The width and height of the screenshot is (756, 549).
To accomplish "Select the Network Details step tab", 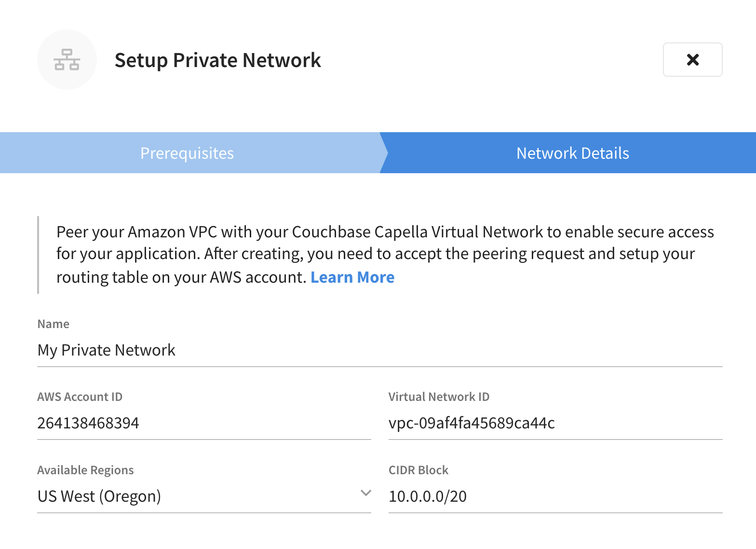I will pos(572,153).
